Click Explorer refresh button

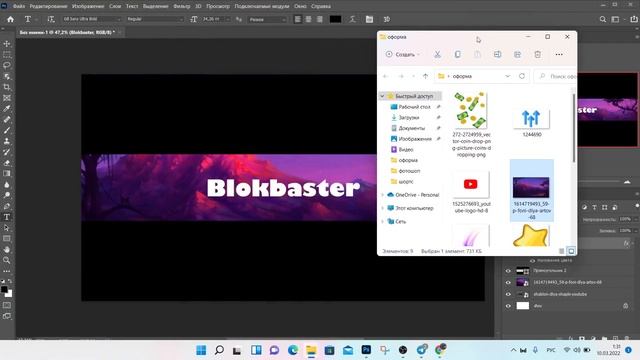[x=522, y=76]
